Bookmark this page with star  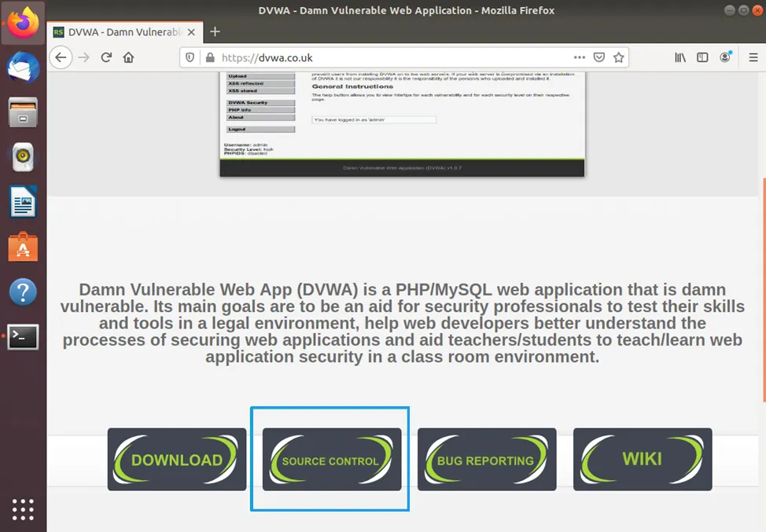618,57
